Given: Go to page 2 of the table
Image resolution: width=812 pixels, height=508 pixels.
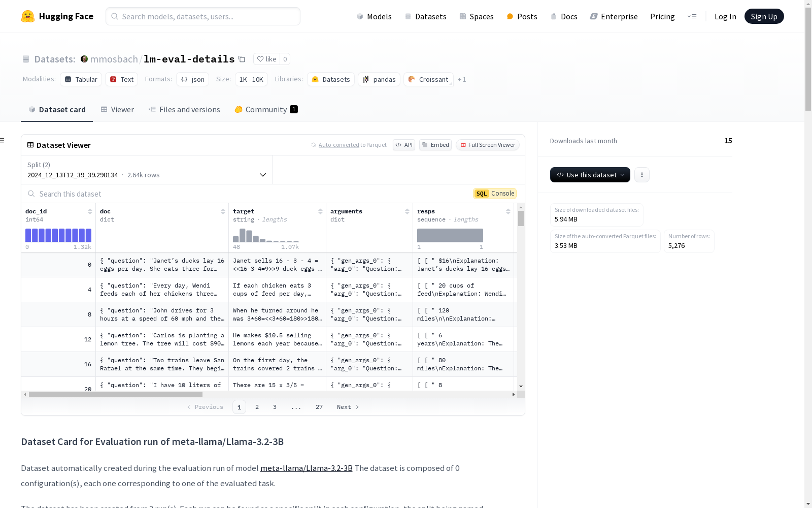Looking at the screenshot, I should (257, 407).
